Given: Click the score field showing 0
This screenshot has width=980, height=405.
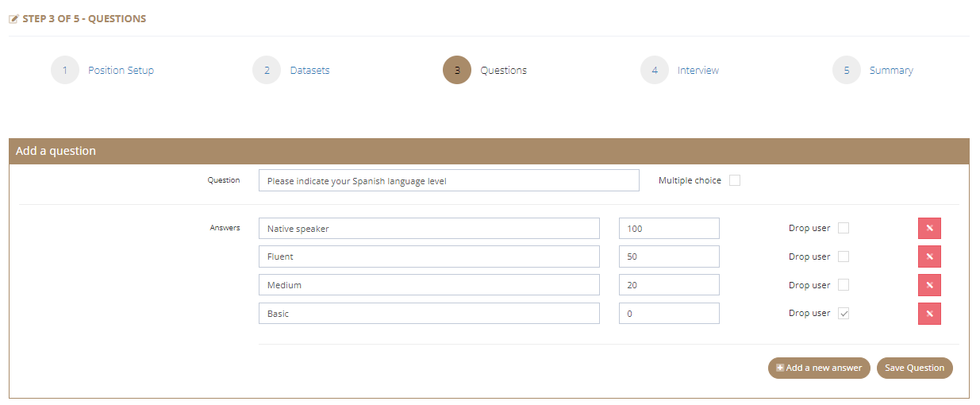Looking at the screenshot, I should (x=669, y=313).
